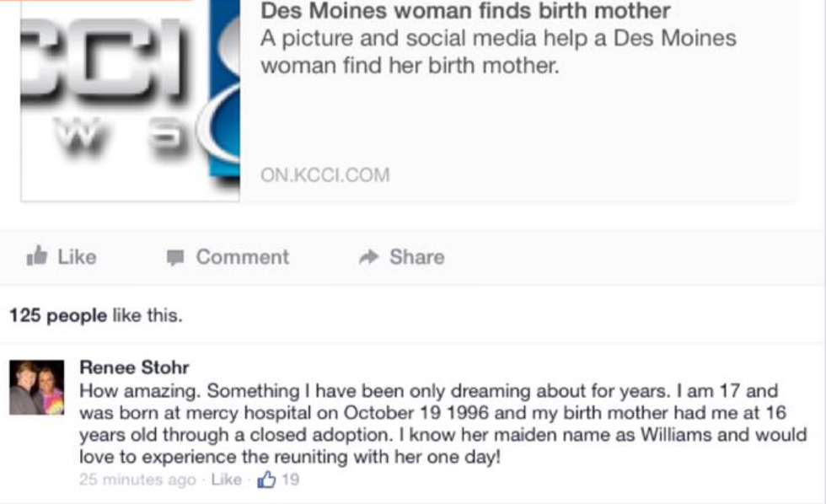Screen dimensions: 826x504
Task: Open the Renee Stohr profile name link
Action: click(x=134, y=367)
